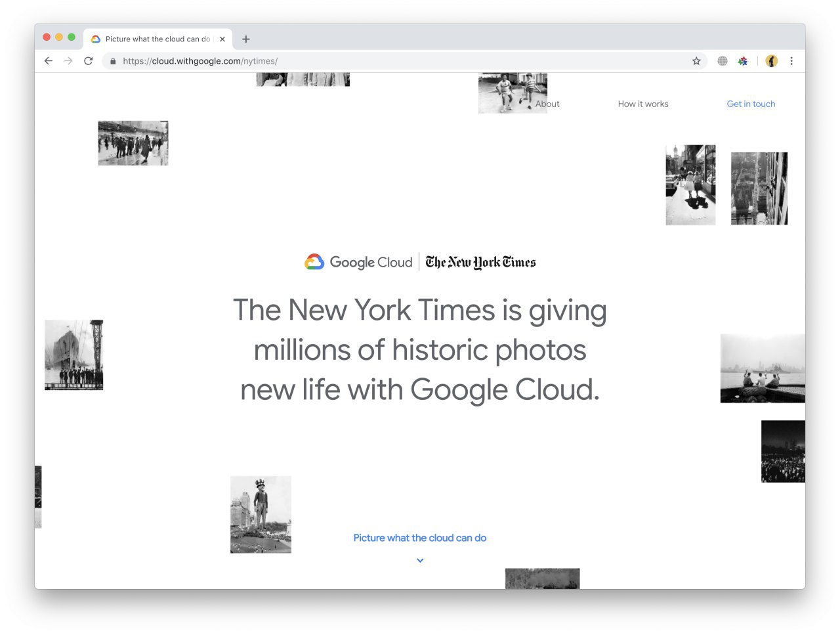Open the photo of two boys running
The height and width of the screenshot is (635, 840).
513,93
